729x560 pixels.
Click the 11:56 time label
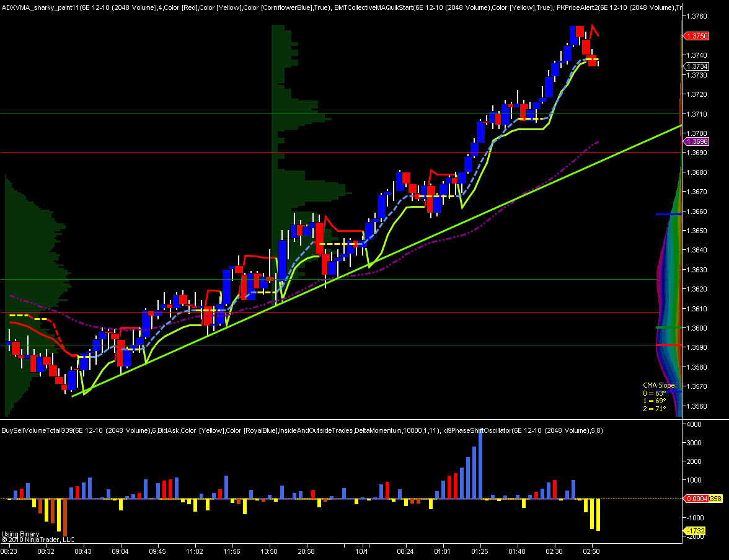[232, 552]
